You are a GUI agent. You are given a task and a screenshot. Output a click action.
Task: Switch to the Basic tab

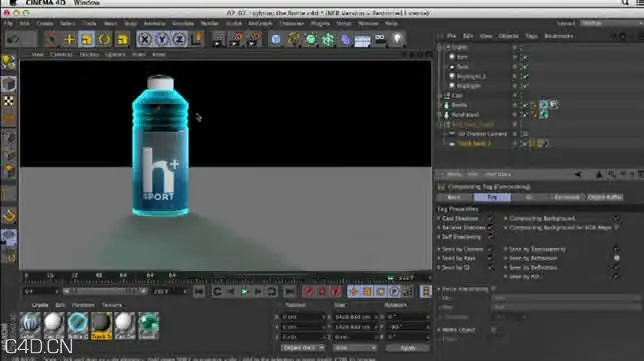click(x=454, y=198)
